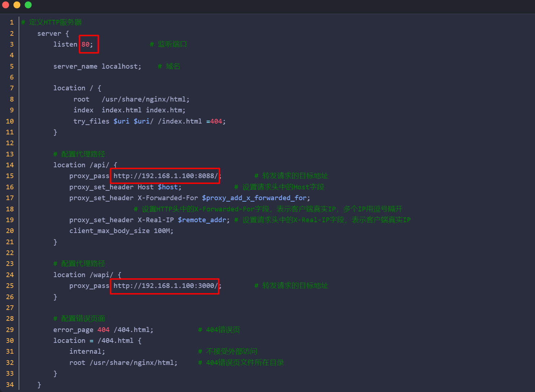Click the '# 设置请求头中的Host字段' comment
This screenshot has height=392, width=535.
pyautogui.click(x=279, y=187)
